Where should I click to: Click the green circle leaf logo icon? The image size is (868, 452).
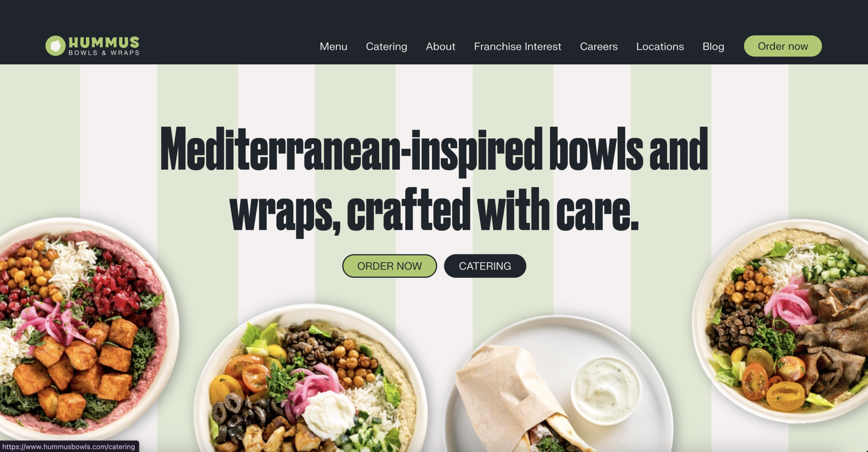pyautogui.click(x=55, y=46)
